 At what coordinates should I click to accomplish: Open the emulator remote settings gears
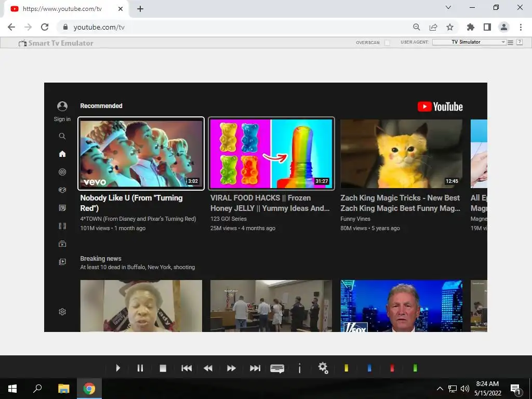(323, 368)
